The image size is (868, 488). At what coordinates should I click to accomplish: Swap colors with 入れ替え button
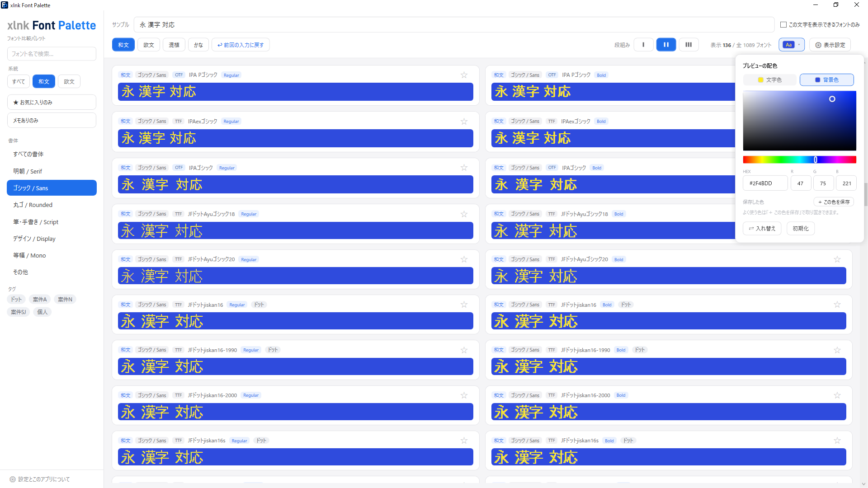click(x=762, y=229)
